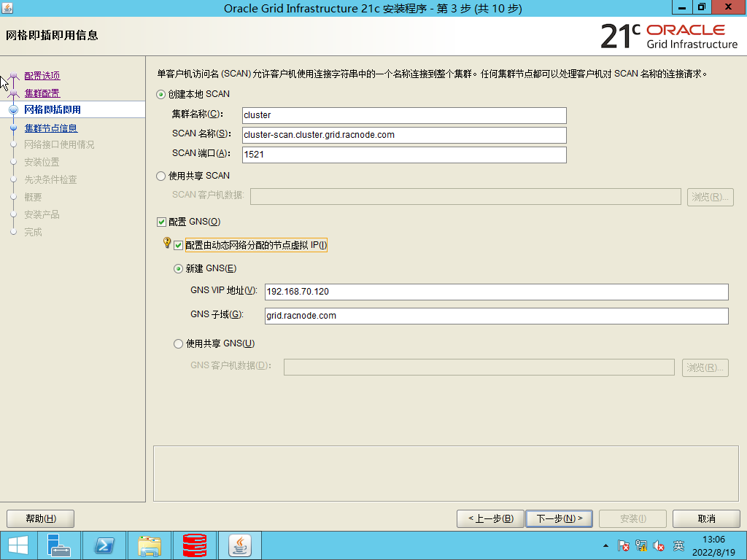Switch the input language indicator
The width and height of the screenshot is (747, 560).
(x=678, y=545)
